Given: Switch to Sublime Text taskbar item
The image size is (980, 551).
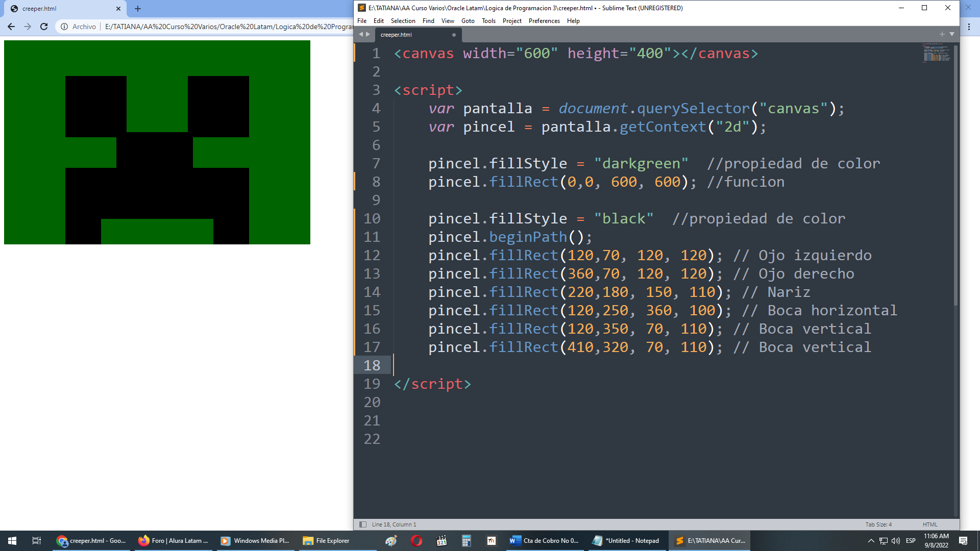Looking at the screenshot, I should coord(709,541).
